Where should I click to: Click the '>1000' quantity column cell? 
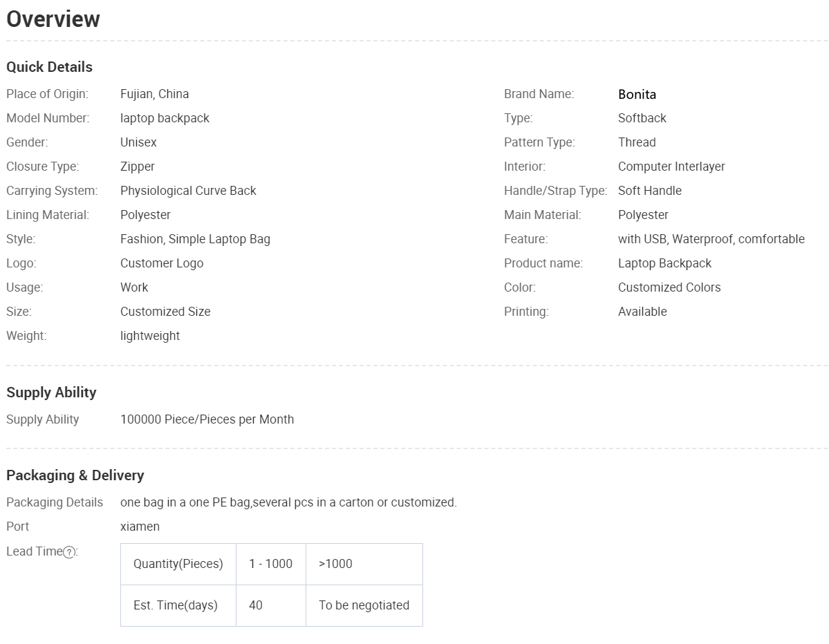(364, 565)
